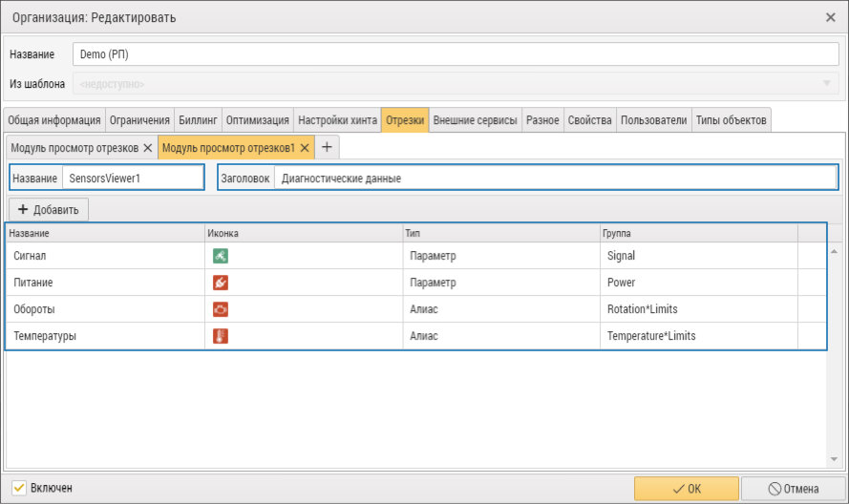849x504 pixels.
Task: Go to Свойства tab
Action: (x=589, y=120)
